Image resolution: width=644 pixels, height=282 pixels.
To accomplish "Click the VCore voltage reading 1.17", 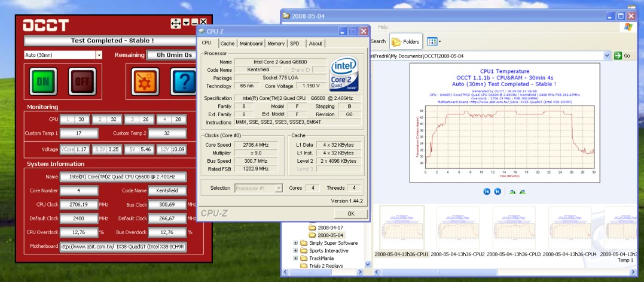I will click(82, 150).
